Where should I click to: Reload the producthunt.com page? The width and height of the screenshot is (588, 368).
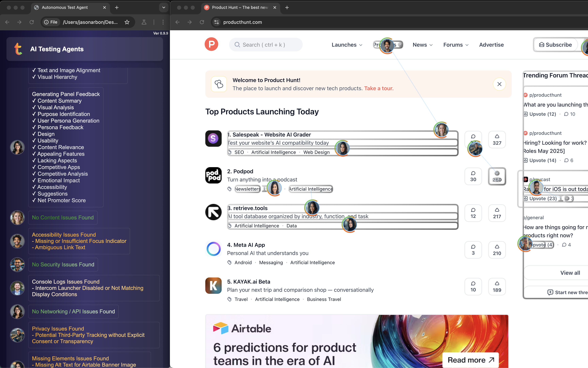[202, 22]
